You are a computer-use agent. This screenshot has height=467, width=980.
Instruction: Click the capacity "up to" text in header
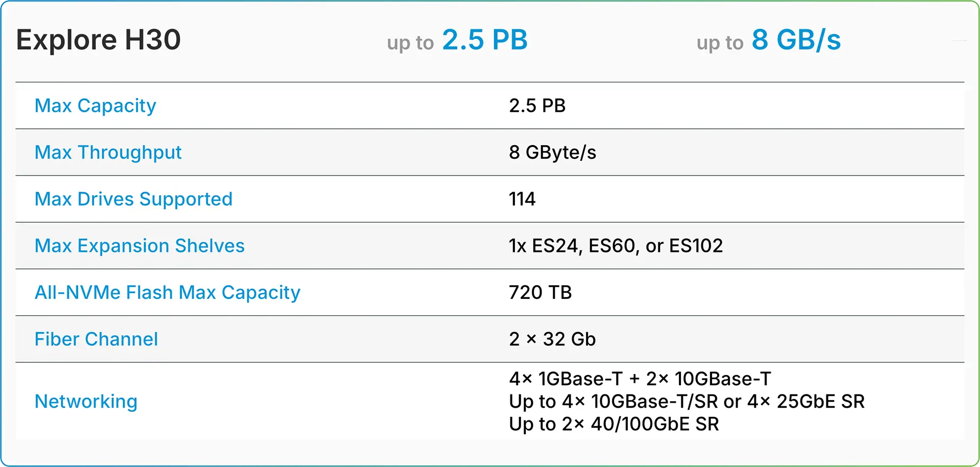tap(410, 43)
